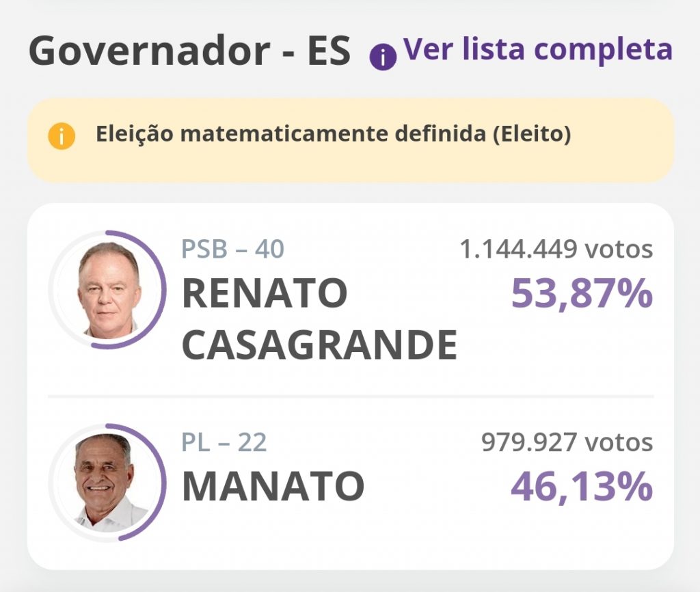Click the PL – 22 party label
This screenshot has width=700, height=592.
coord(224,442)
